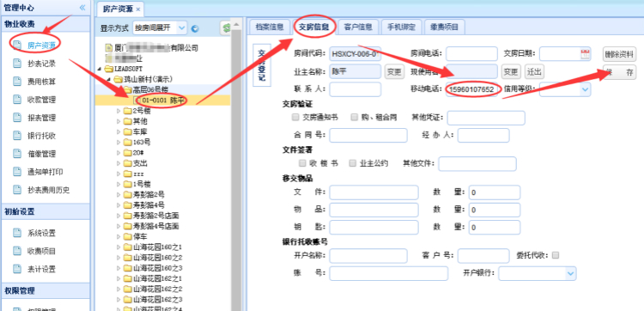Tick the 业主公约 checkbox
This screenshot has height=311, width=644.
pos(352,163)
